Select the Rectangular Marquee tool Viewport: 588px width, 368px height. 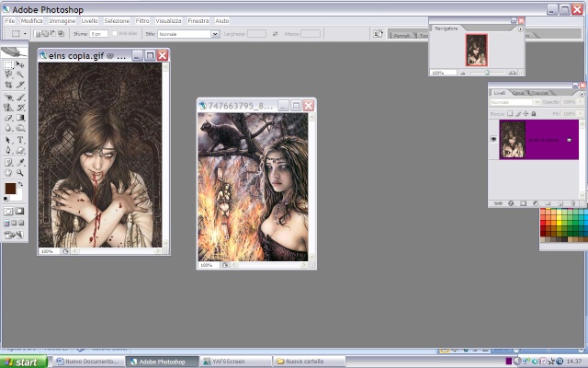8,64
